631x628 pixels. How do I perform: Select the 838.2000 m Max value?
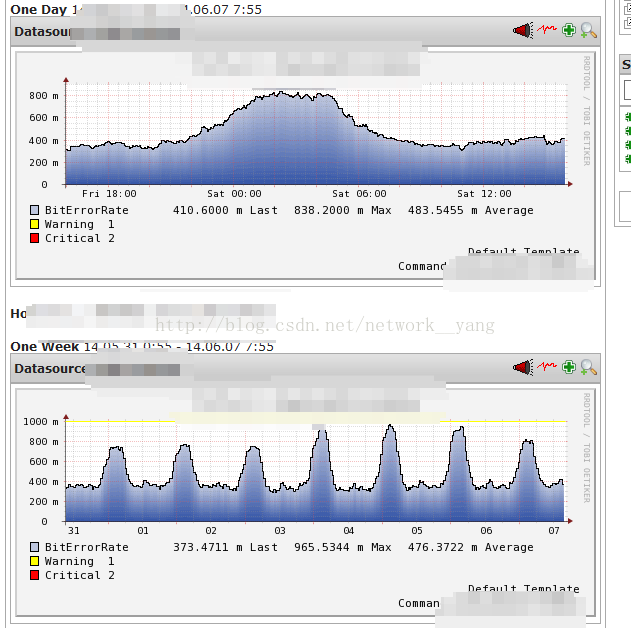tap(342, 210)
